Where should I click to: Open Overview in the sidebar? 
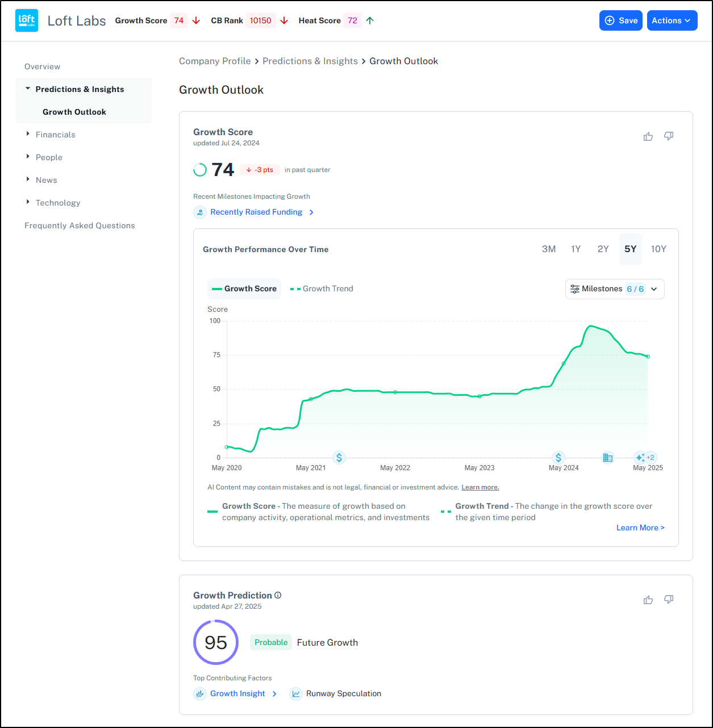point(43,66)
